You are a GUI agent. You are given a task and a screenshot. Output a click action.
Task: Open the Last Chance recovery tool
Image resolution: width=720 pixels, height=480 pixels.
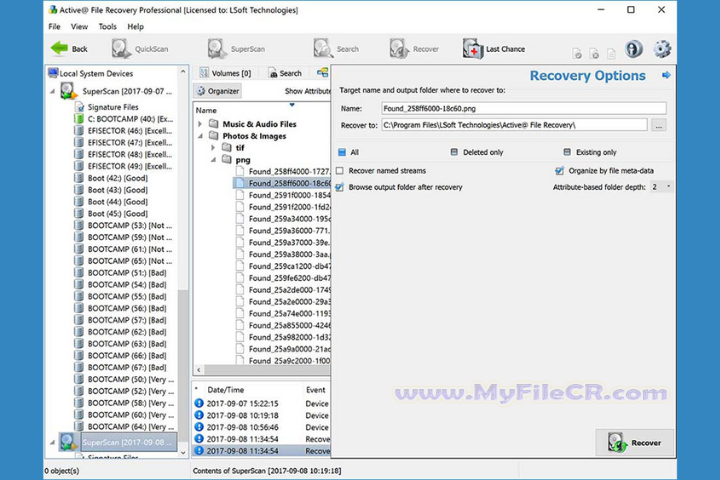coord(494,49)
